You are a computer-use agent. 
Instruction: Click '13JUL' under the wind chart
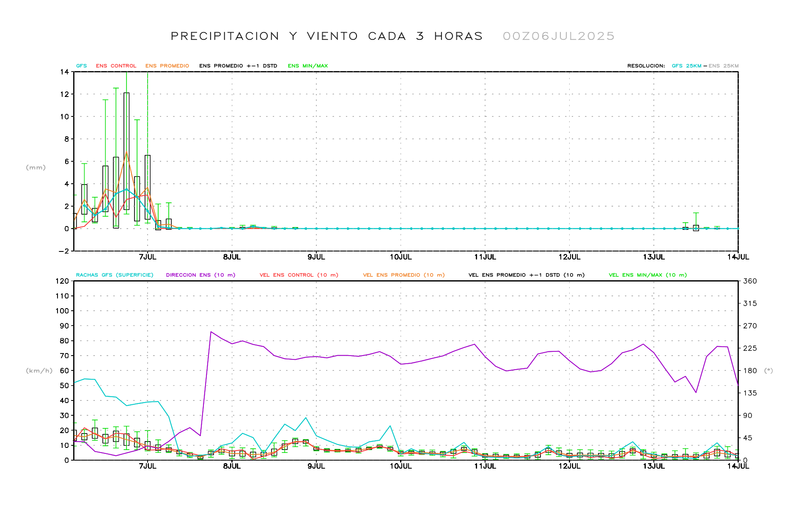point(654,466)
